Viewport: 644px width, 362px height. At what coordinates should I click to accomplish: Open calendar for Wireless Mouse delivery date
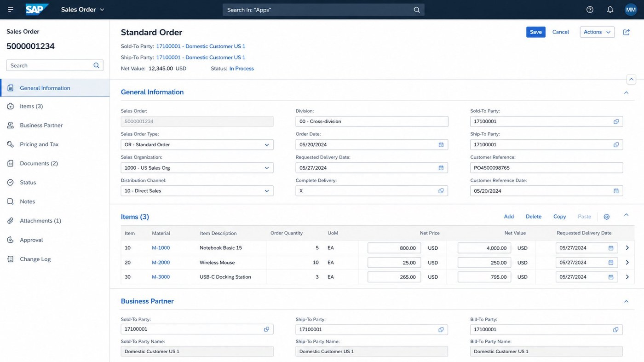coord(611,263)
